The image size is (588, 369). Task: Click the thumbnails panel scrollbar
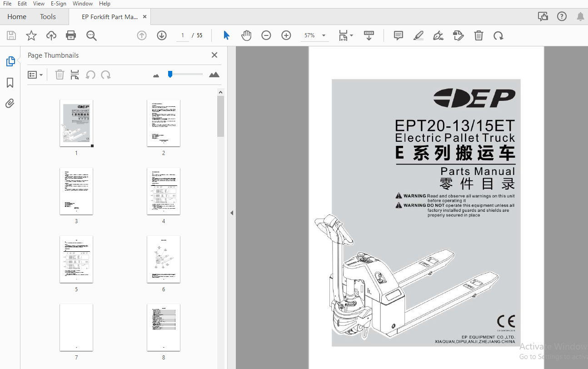(220, 116)
